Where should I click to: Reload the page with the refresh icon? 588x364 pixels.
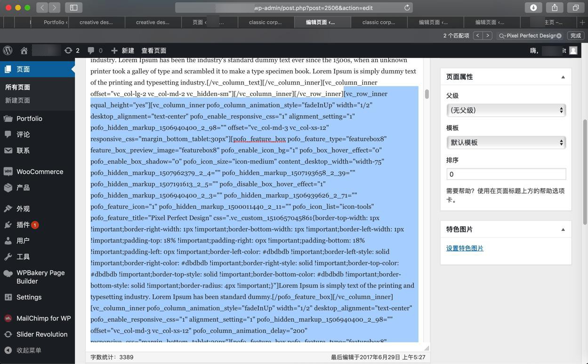(x=407, y=8)
